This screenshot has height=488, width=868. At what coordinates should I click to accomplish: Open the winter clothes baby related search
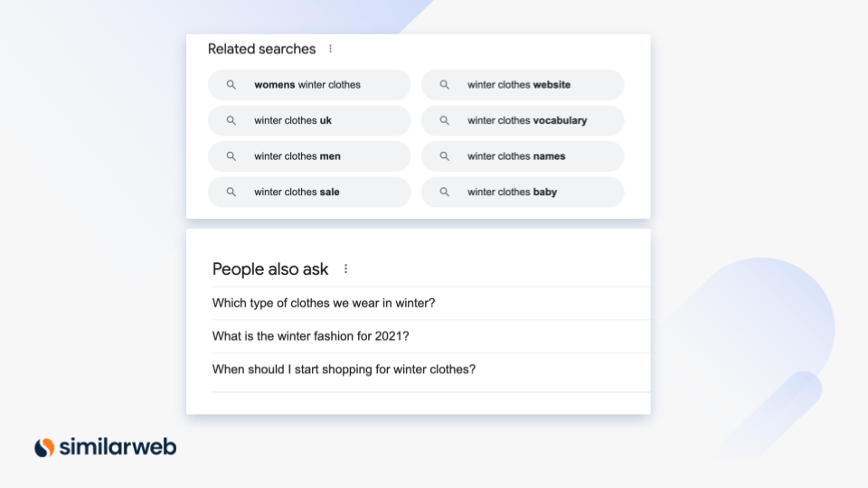click(523, 192)
